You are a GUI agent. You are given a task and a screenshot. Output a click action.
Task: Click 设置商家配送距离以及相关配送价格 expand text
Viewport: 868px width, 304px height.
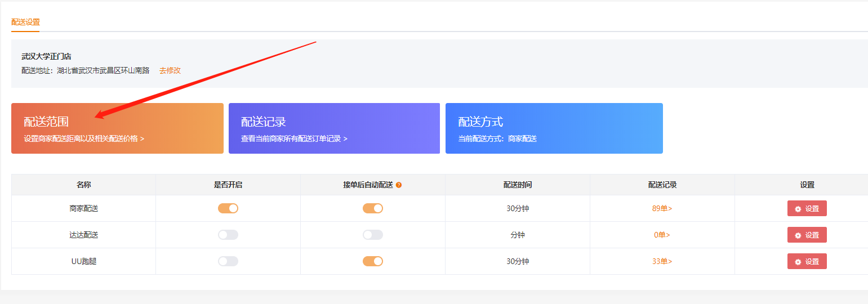[84, 138]
